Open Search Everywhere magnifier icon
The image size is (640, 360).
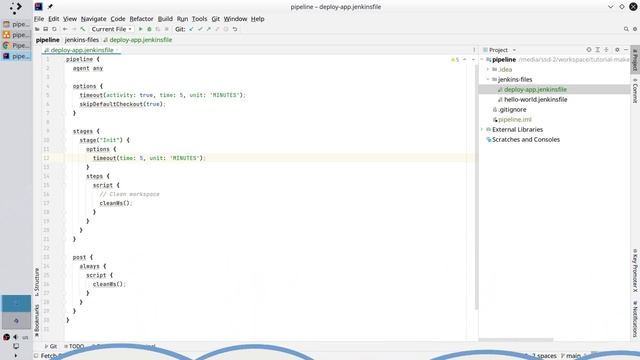(x=626, y=29)
